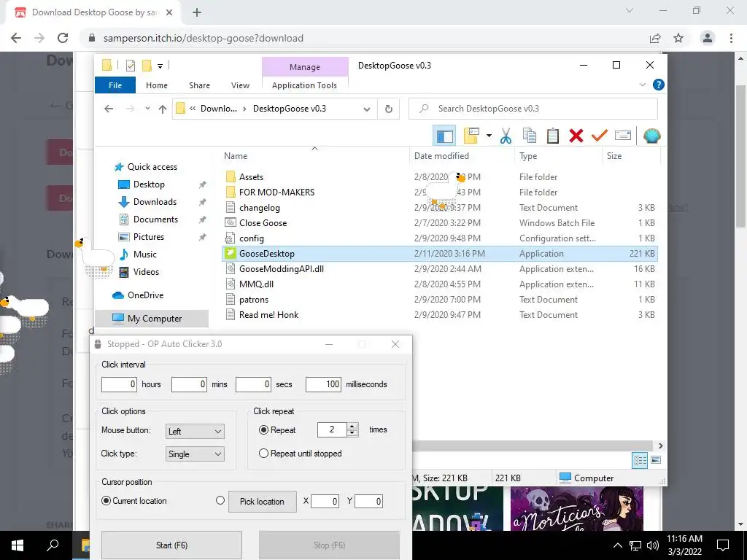Cut the selected file with scissors icon
The image size is (747, 560).
click(506, 136)
